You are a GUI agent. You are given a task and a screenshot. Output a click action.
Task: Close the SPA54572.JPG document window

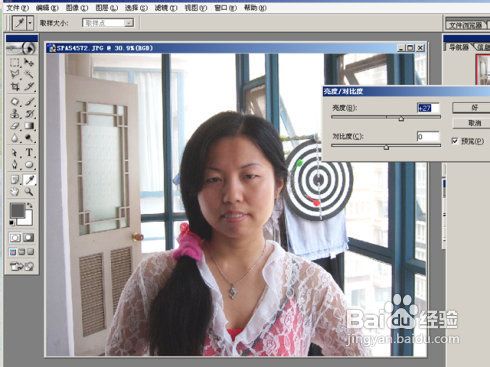[x=421, y=48]
